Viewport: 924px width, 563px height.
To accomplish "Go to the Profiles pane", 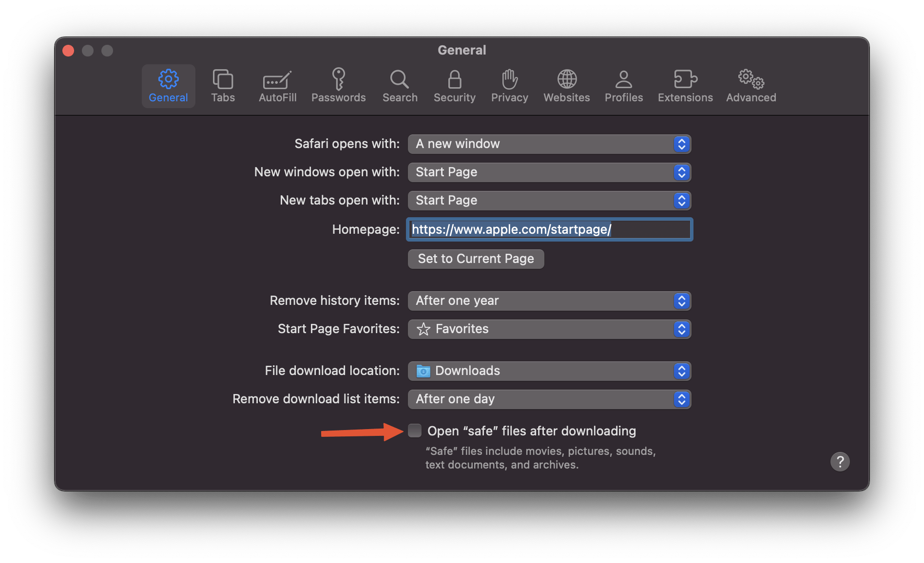I will click(623, 86).
